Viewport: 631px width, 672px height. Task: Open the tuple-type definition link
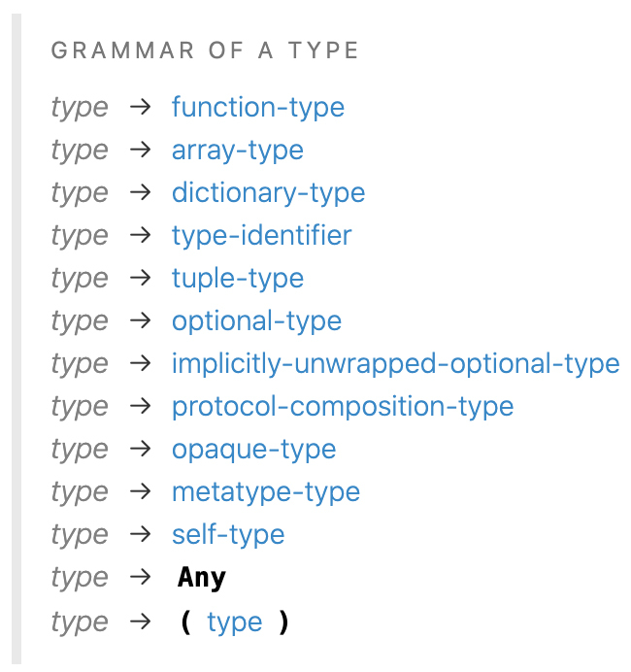[238, 279]
